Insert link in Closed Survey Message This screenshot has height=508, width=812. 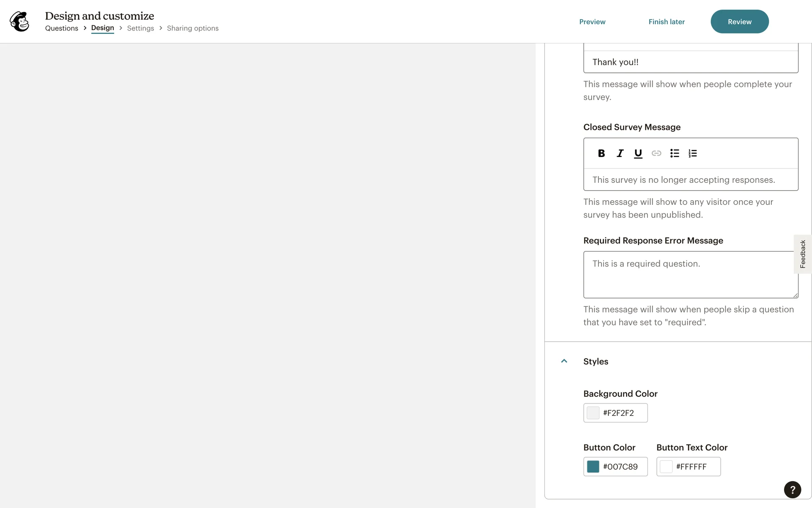pos(656,153)
